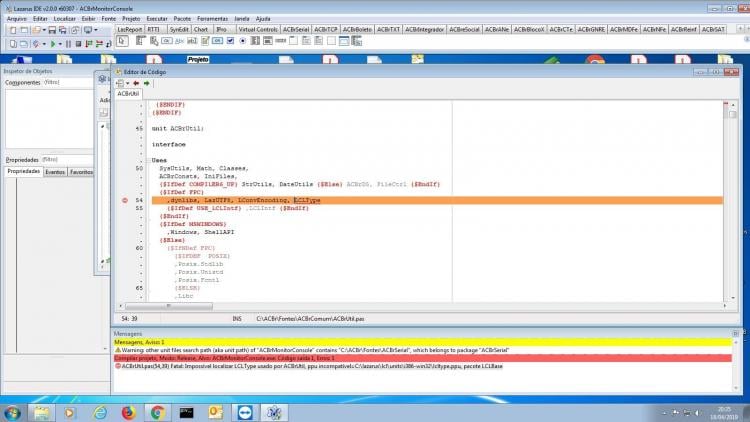Image resolution: width=750 pixels, height=422 pixels.
Task: Click the Stop debug icon
Action: point(78,44)
